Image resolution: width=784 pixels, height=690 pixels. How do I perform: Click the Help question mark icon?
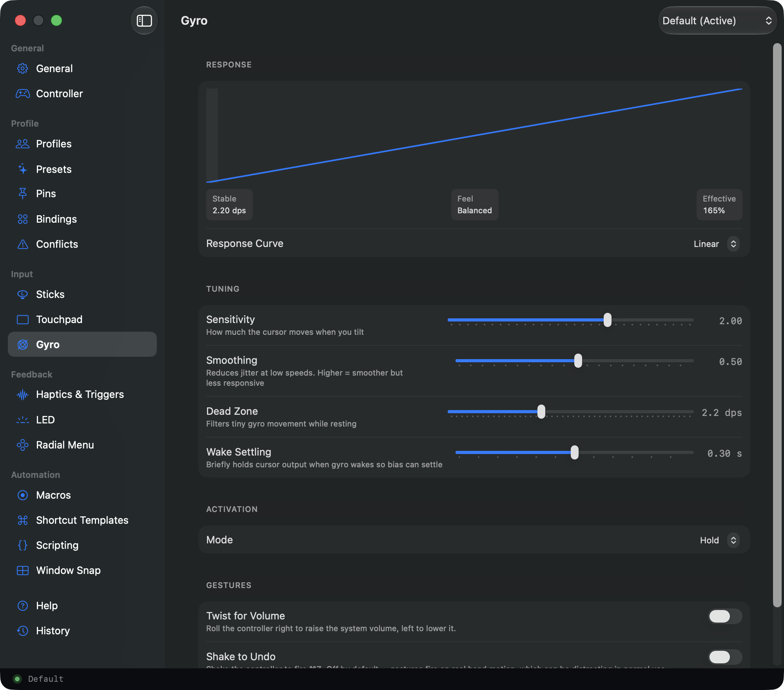pyautogui.click(x=23, y=606)
